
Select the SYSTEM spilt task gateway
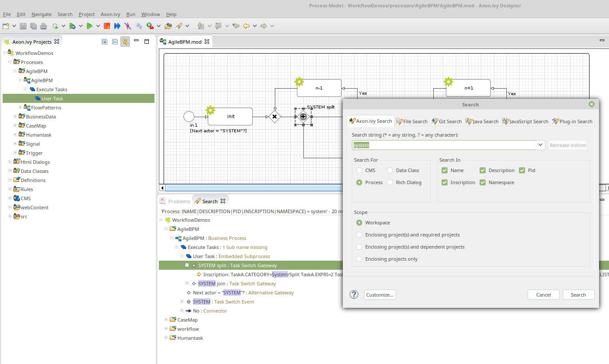[303, 117]
